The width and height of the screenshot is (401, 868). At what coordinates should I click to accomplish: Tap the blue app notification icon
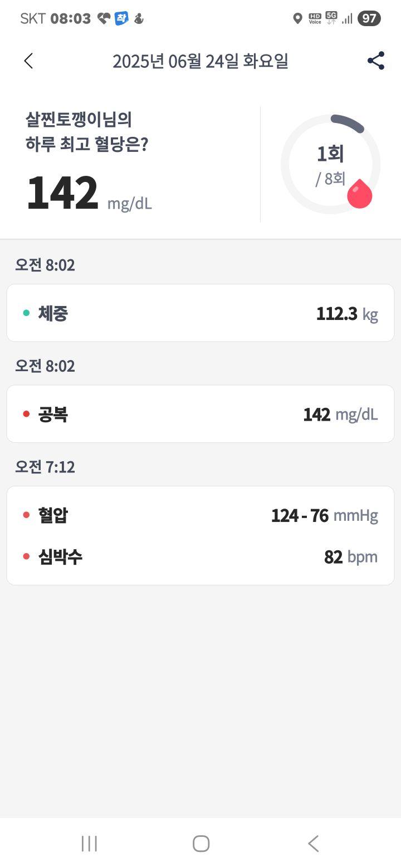121,18
